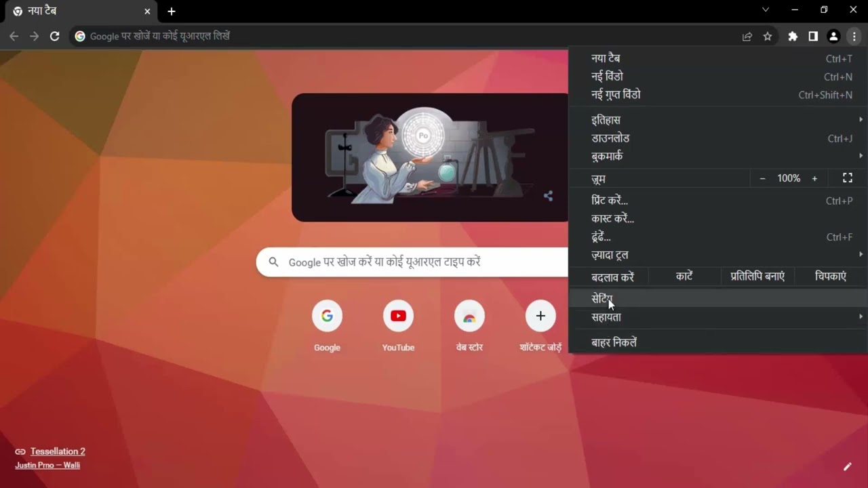This screenshot has width=868, height=488.
Task: Click the Google doodle image
Action: point(430,157)
